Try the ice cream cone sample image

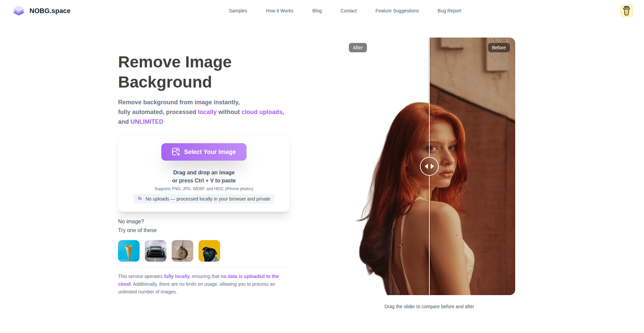(x=129, y=251)
